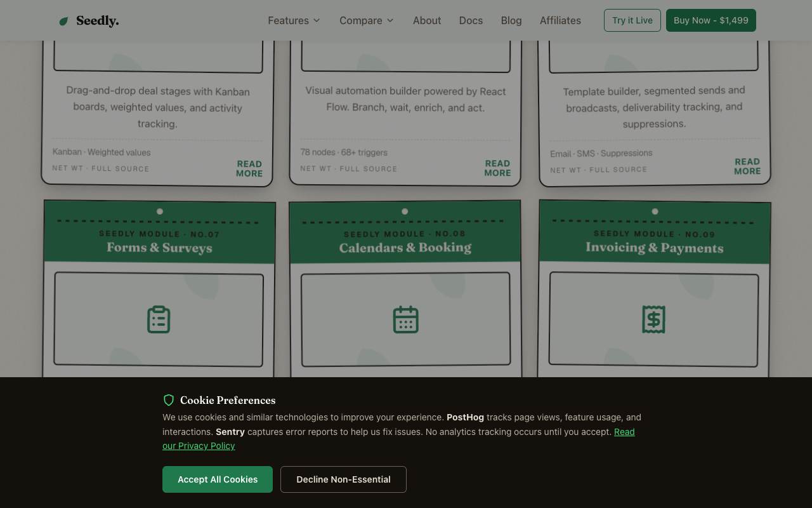The width and height of the screenshot is (812, 508).
Task: Click the Invoicing & Payments heading
Action: (x=654, y=248)
